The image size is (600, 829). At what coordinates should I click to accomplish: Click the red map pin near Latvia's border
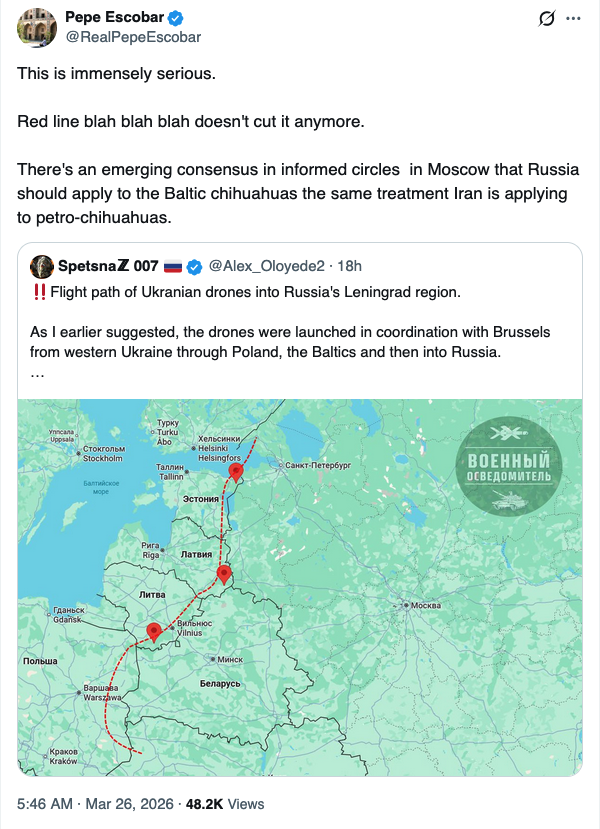224,573
